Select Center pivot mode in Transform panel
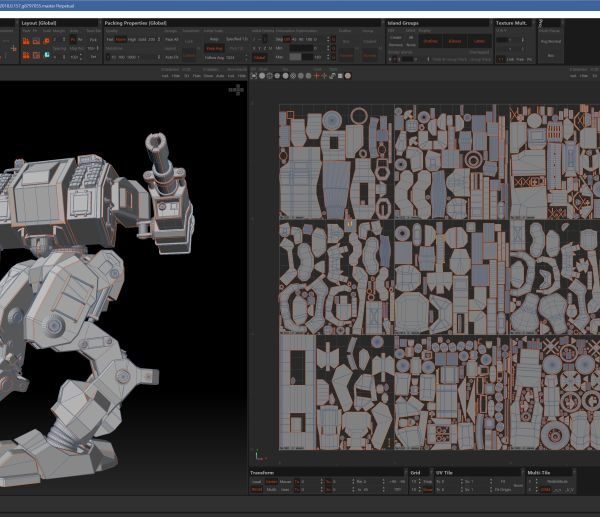 point(271,481)
